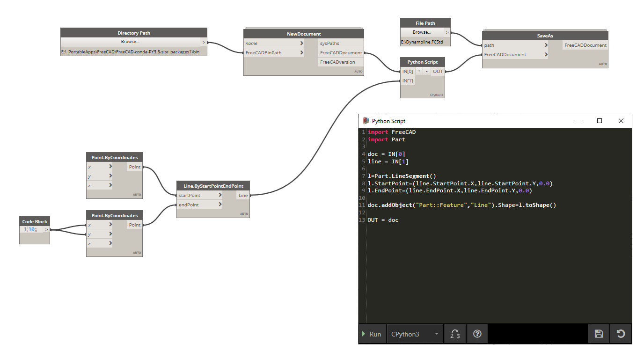Viewport: 644px width, 351px height.
Task: Expand the FreeCADBinPath input port chevron
Action: pos(301,53)
